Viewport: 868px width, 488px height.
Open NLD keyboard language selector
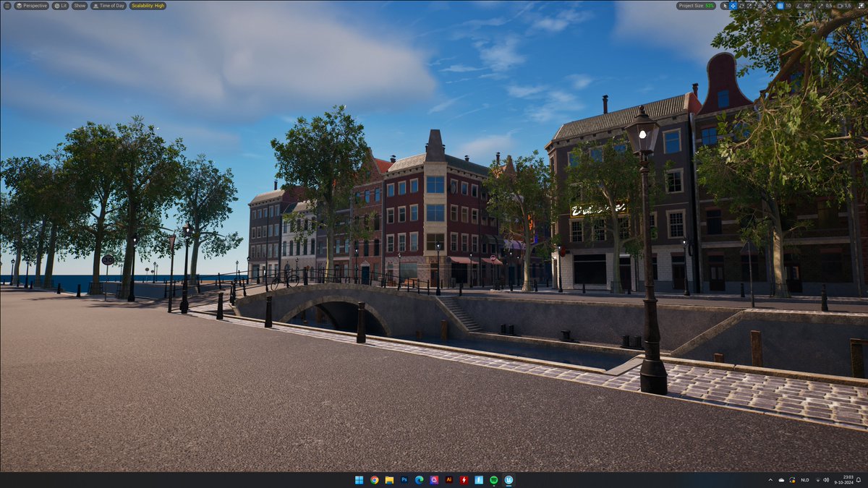click(x=805, y=480)
